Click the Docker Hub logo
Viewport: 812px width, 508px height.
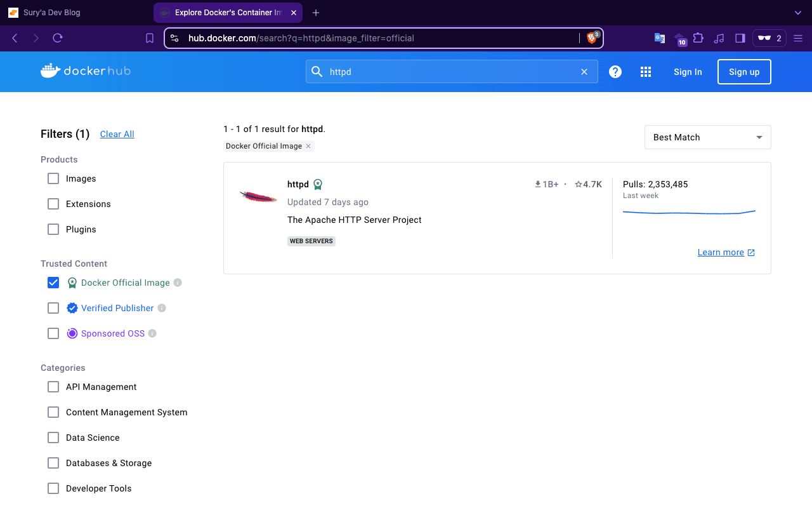tap(86, 71)
